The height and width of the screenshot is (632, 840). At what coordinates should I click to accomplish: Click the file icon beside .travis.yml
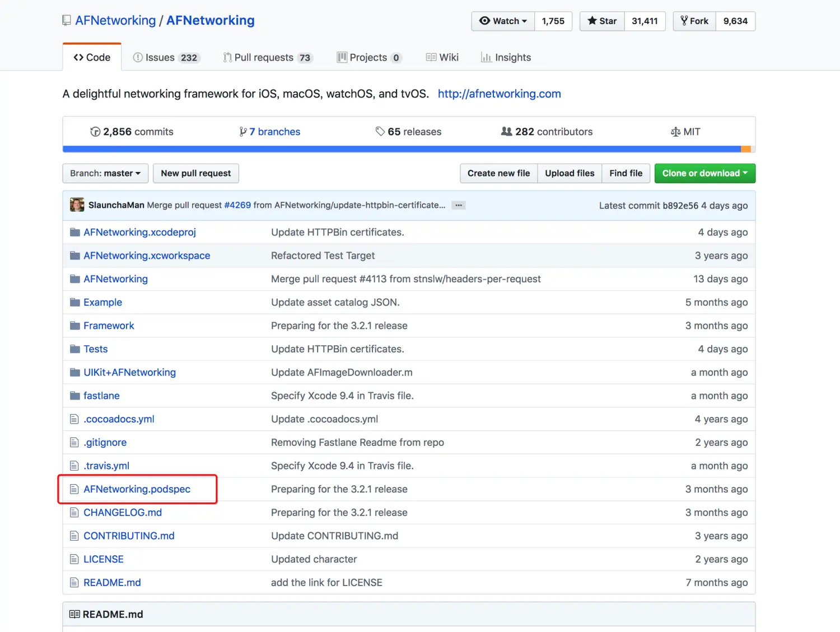pos(74,466)
